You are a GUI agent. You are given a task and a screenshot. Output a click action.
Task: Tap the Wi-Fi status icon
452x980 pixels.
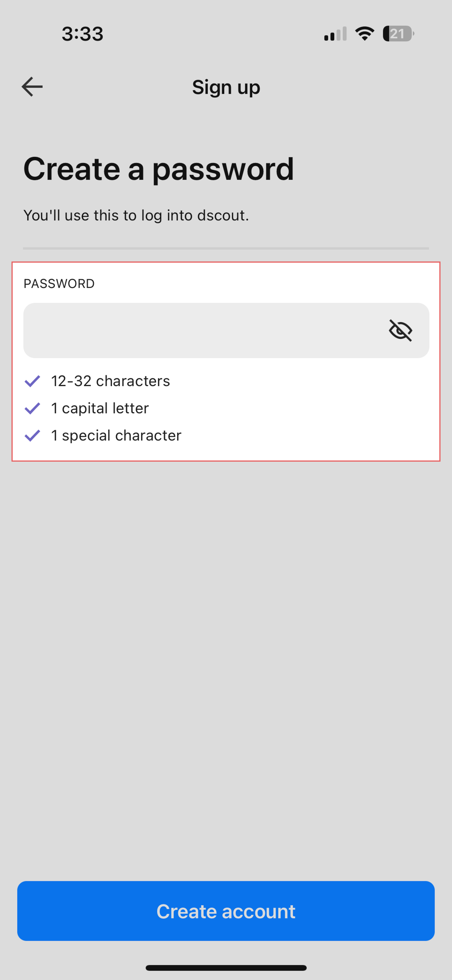click(365, 34)
